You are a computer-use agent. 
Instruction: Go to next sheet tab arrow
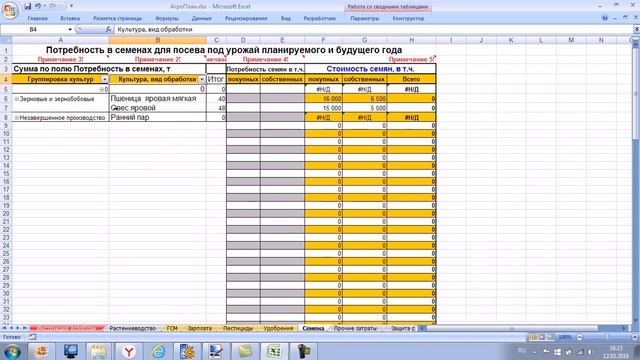coord(18,328)
